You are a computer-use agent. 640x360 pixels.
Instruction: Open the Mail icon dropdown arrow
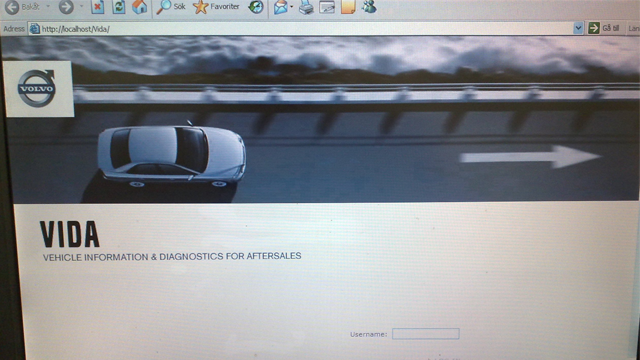pos(291,7)
